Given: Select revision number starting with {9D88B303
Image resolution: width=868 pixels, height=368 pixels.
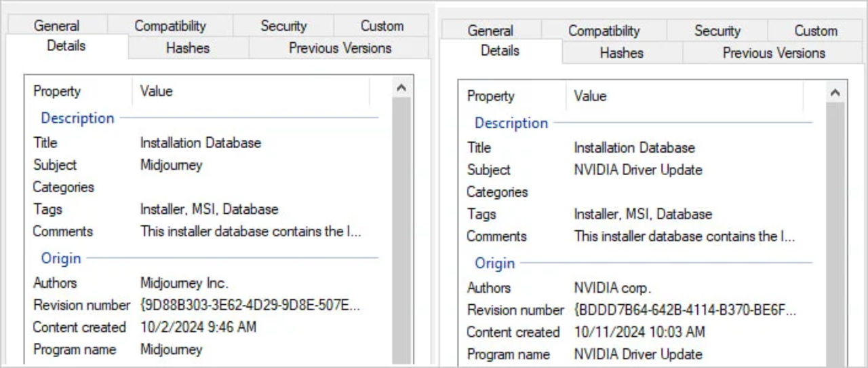Looking at the screenshot, I should click(x=250, y=305).
